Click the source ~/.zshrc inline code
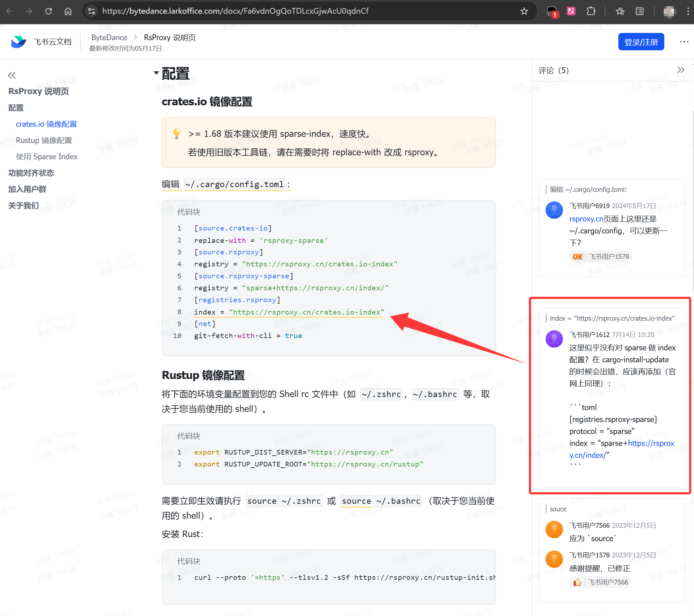 (x=284, y=501)
